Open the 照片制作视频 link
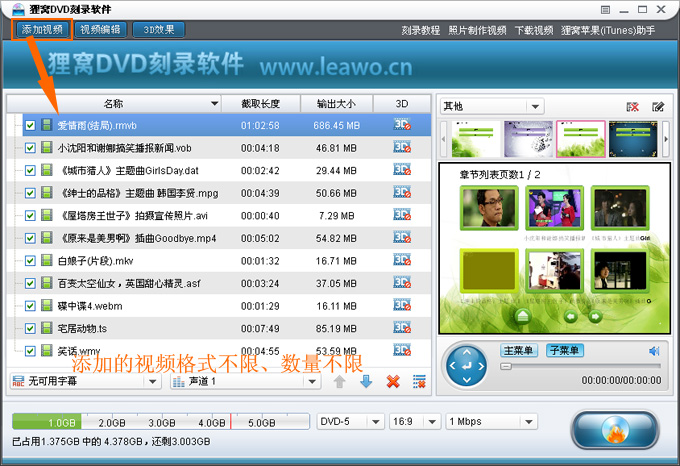Image resolution: width=680 pixels, height=466 pixels. [477, 30]
